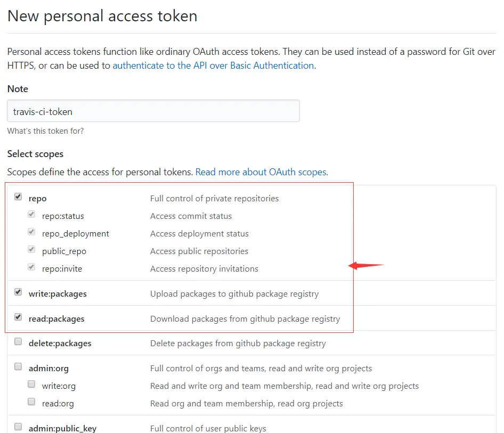504x433 pixels.
Task: Check the admin:public_key scope checkbox
Action: [18, 427]
